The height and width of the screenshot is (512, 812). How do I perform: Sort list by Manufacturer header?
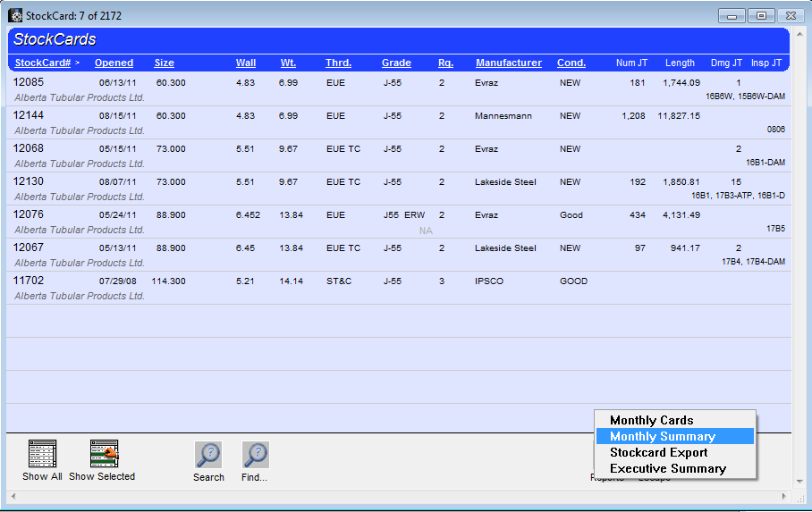pyautogui.click(x=508, y=63)
